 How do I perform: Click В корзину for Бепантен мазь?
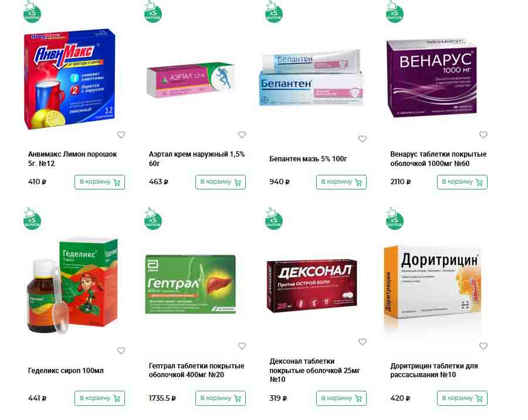pos(341,182)
